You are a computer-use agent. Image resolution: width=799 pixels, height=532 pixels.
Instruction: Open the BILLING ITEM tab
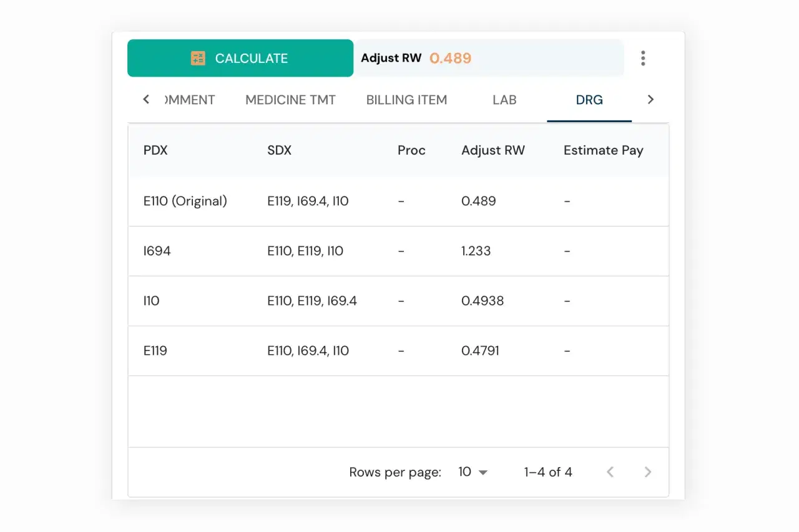(406, 100)
